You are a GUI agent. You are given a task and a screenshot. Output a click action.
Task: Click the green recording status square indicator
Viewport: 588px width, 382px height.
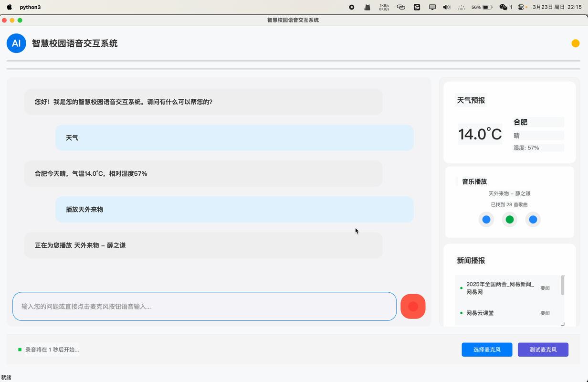click(20, 350)
